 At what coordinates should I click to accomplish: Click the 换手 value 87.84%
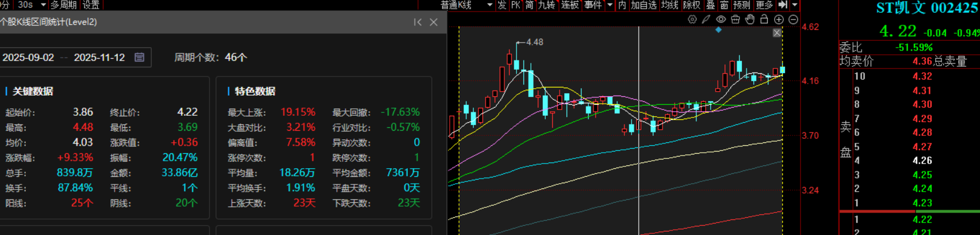pyautogui.click(x=75, y=188)
